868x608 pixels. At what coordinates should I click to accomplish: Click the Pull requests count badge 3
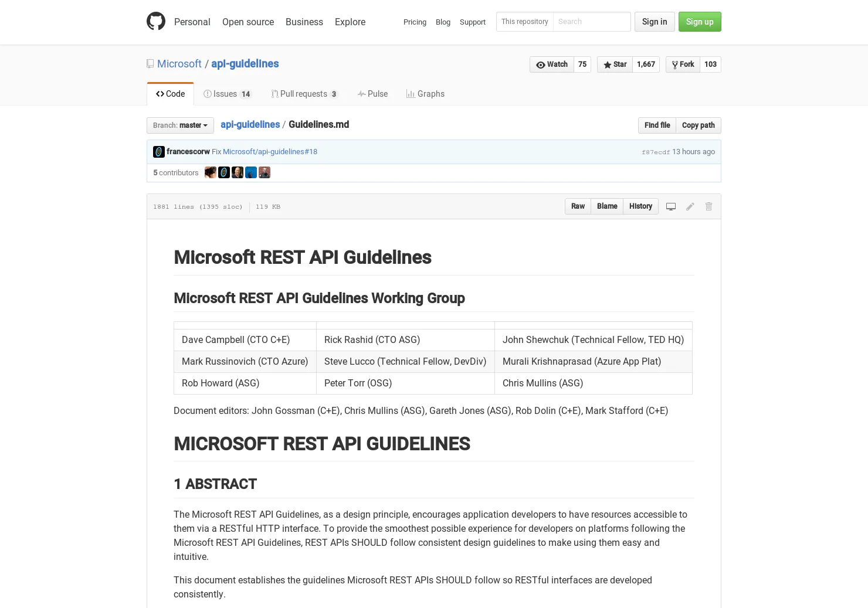(334, 94)
